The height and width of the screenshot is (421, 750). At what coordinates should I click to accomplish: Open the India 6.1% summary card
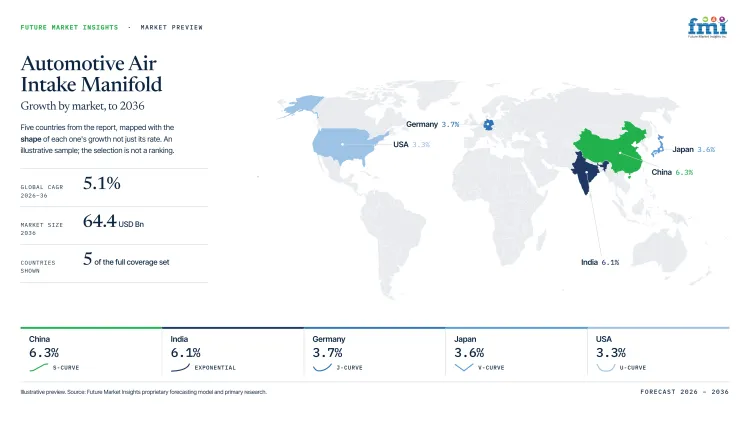(232, 352)
